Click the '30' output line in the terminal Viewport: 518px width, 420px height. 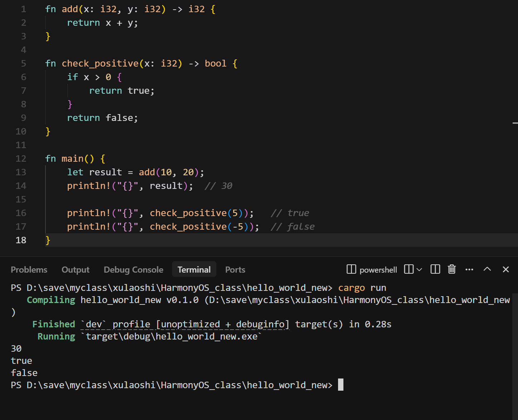(x=16, y=348)
